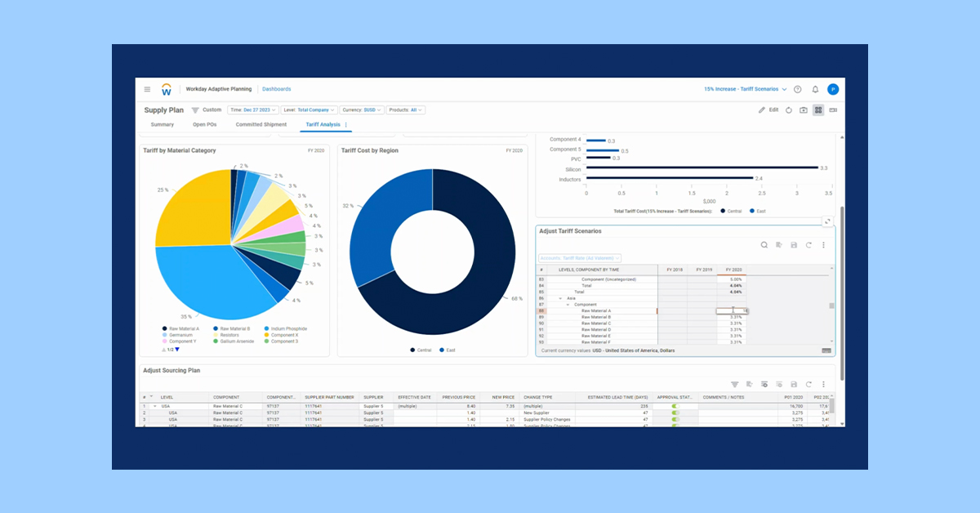Save the Adjust Sourcing Plan sheet
Image resolution: width=980 pixels, height=513 pixels.
click(795, 384)
